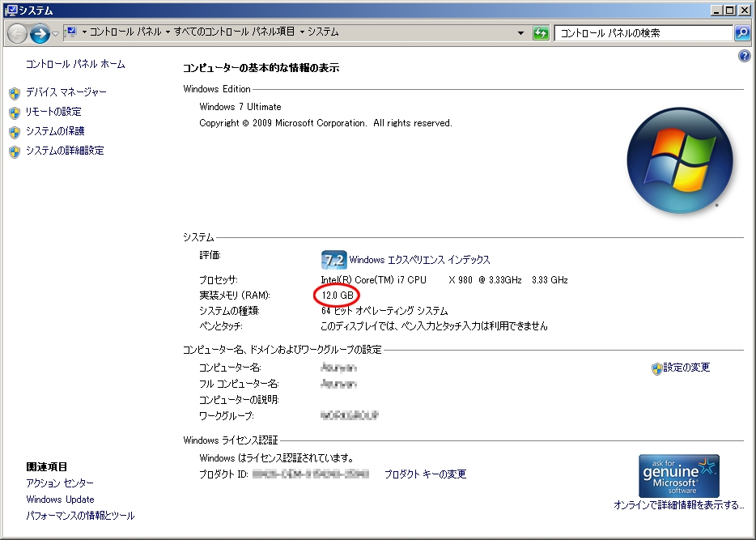The width and height of the screenshot is (756, 540).
Task: Select システム breadcrumb in address bar
Action: point(323,32)
